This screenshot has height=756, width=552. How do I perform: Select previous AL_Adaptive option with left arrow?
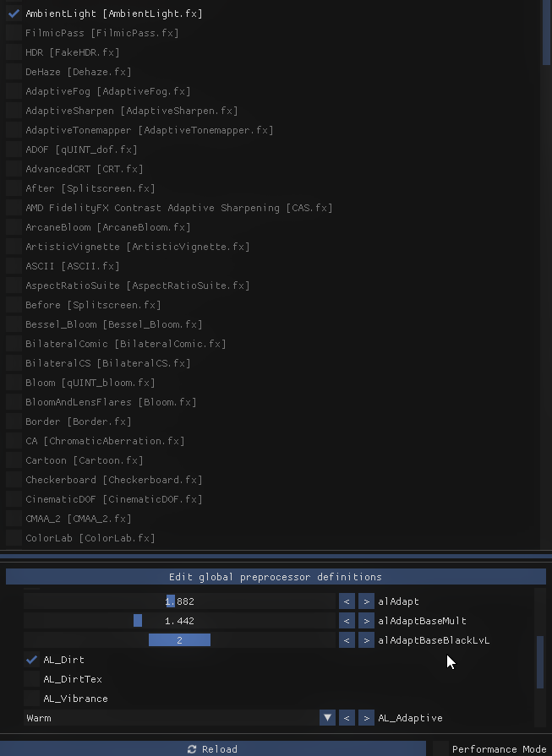pyautogui.click(x=347, y=718)
